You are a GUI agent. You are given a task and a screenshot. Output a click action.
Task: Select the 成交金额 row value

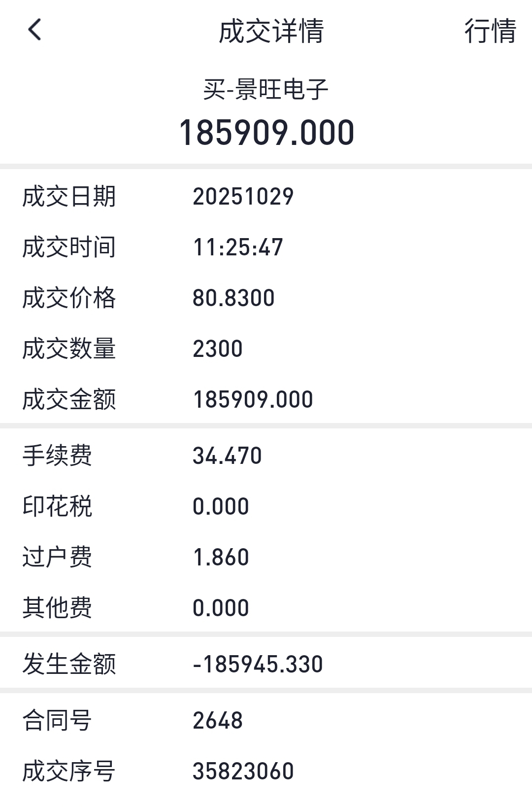coord(253,400)
